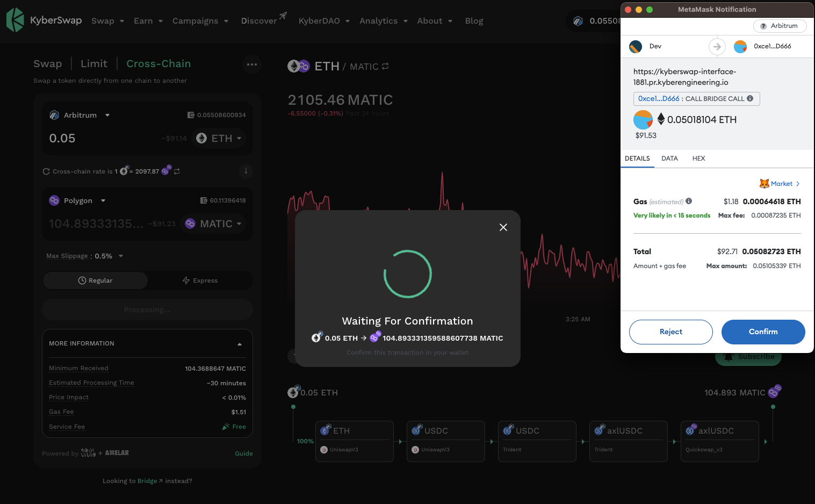Screen dimensions: 815x504
Task: Open the MATIC token selector dropdown
Action: click(213, 224)
